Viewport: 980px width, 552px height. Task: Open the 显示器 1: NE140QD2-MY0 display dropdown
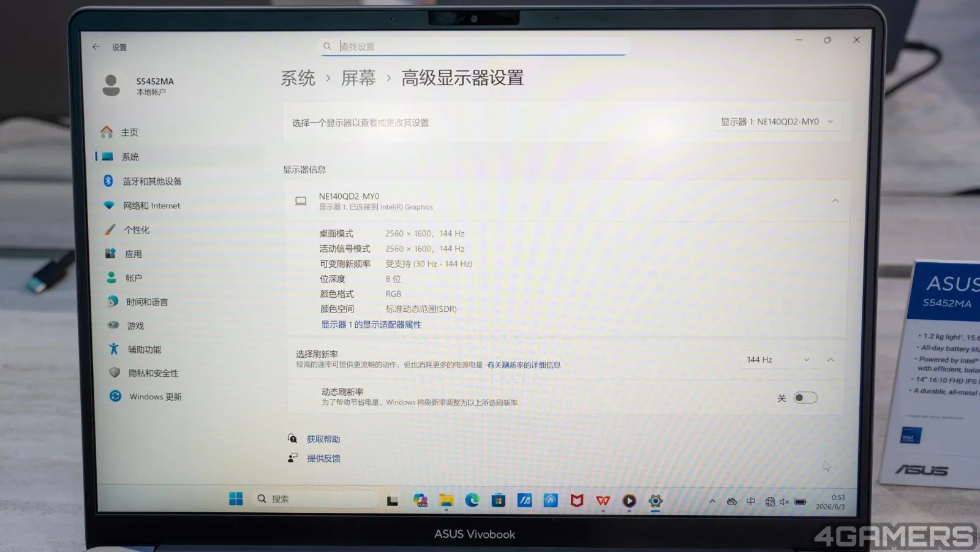[778, 122]
